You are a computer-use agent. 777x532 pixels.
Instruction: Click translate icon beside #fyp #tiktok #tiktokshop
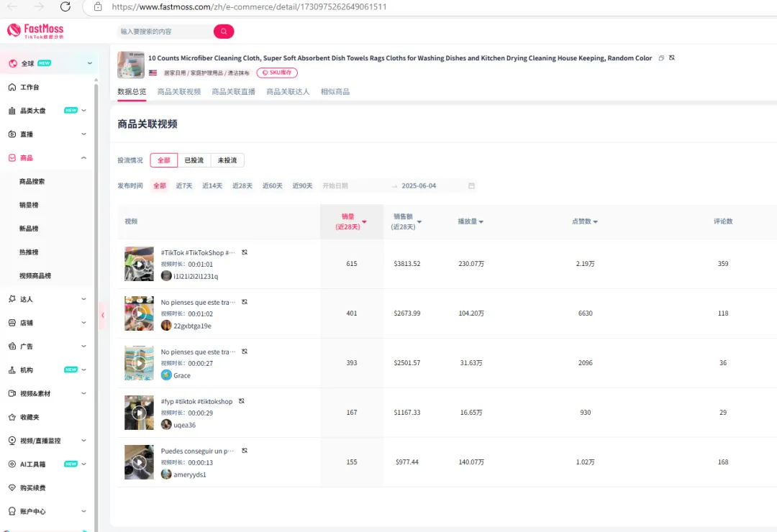[241, 401]
